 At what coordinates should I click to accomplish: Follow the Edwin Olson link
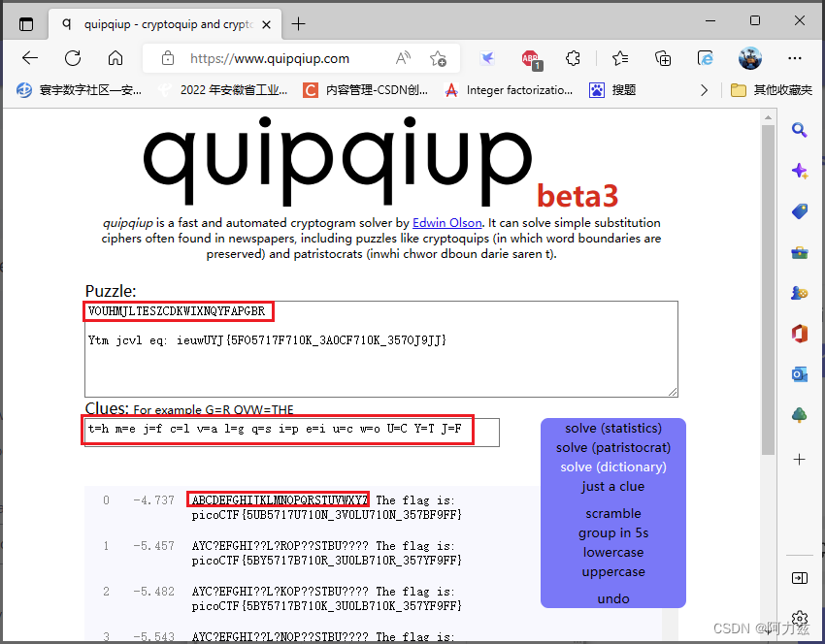446,223
